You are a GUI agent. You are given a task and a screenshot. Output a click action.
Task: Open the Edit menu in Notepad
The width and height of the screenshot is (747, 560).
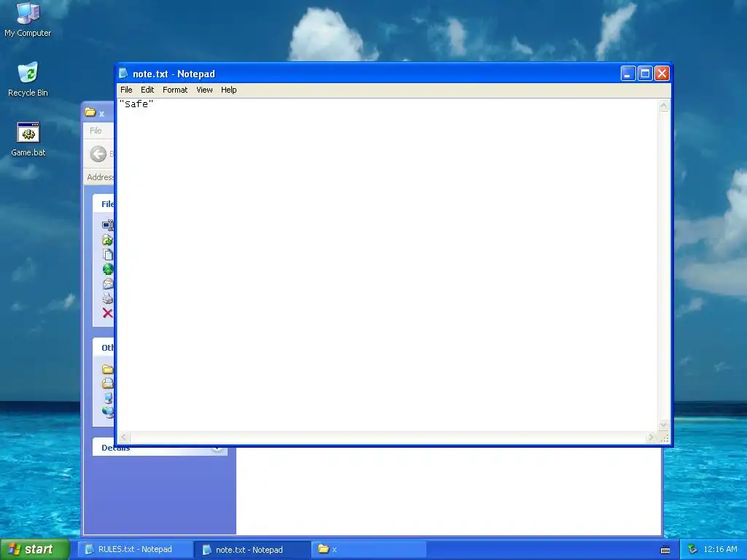(x=147, y=90)
